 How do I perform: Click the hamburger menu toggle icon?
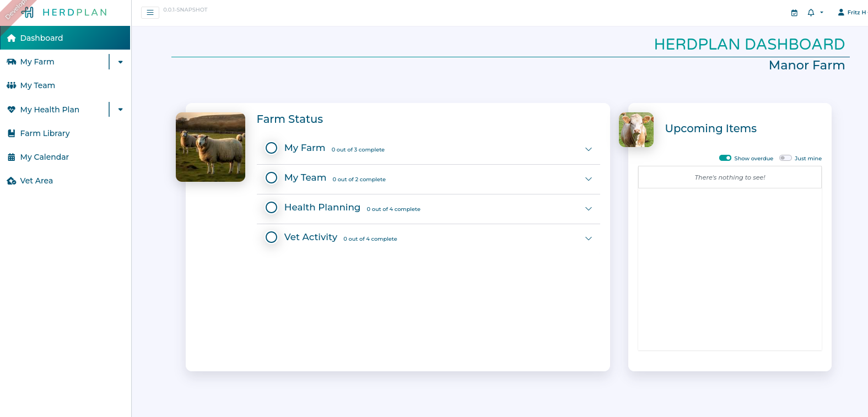click(150, 12)
